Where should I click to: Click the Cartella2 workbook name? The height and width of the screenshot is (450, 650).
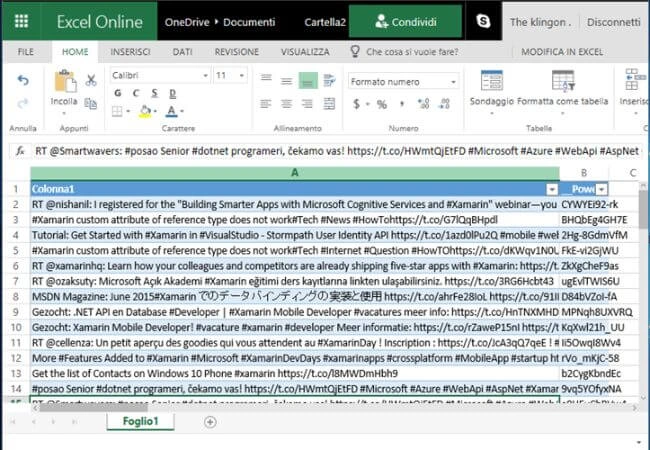(x=325, y=22)
